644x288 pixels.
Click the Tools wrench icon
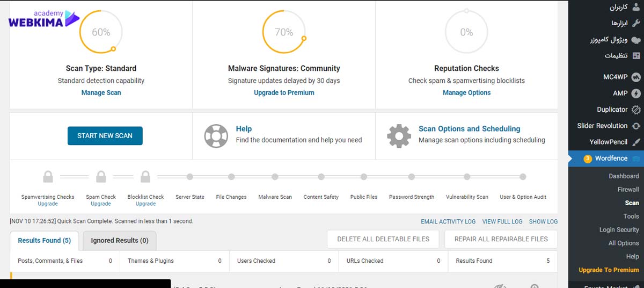pyautogui.click(x=636, y=23)
